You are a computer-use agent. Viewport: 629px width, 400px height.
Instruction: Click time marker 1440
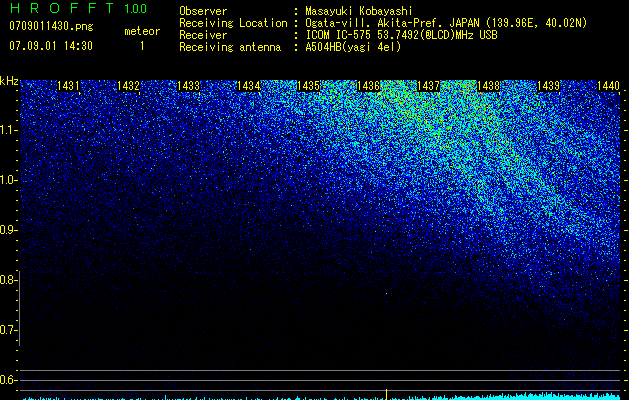click(x=608, y=86)
